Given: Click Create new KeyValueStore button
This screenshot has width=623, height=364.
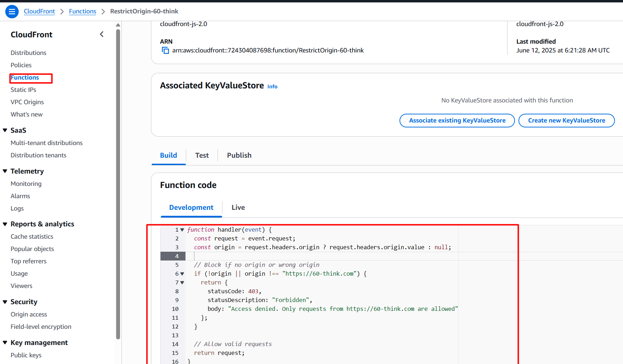Looking at the screenshot, I should (x=566, y=120).
